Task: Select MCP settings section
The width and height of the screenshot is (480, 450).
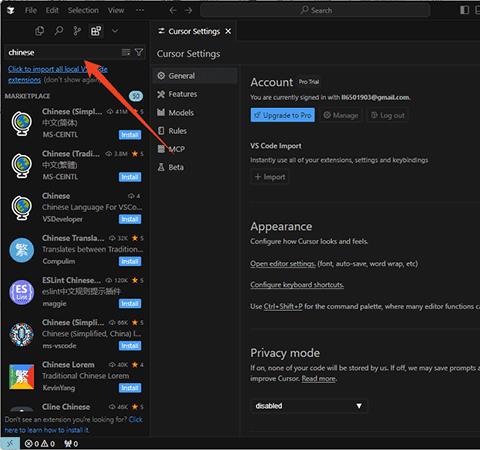Action: pos(195,149)
